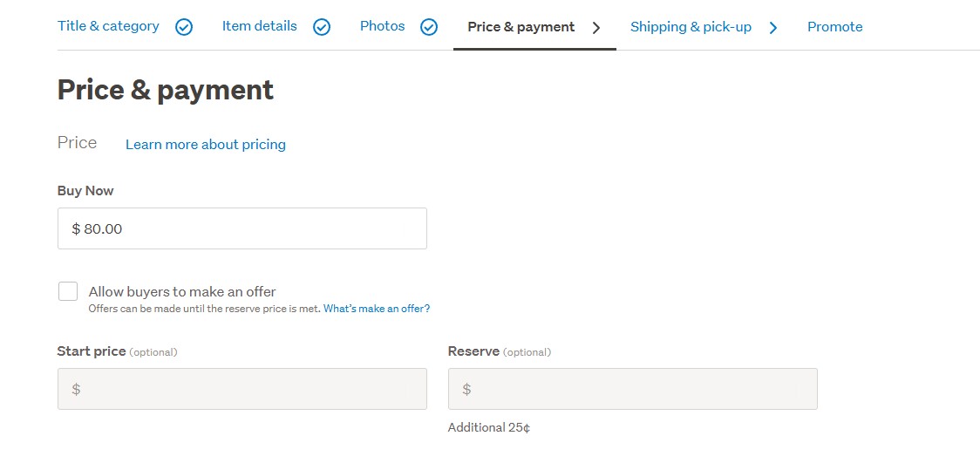This screenshot has height=463, width=980.
Task: Select the Price & payment step
Action: click(521, 27)
